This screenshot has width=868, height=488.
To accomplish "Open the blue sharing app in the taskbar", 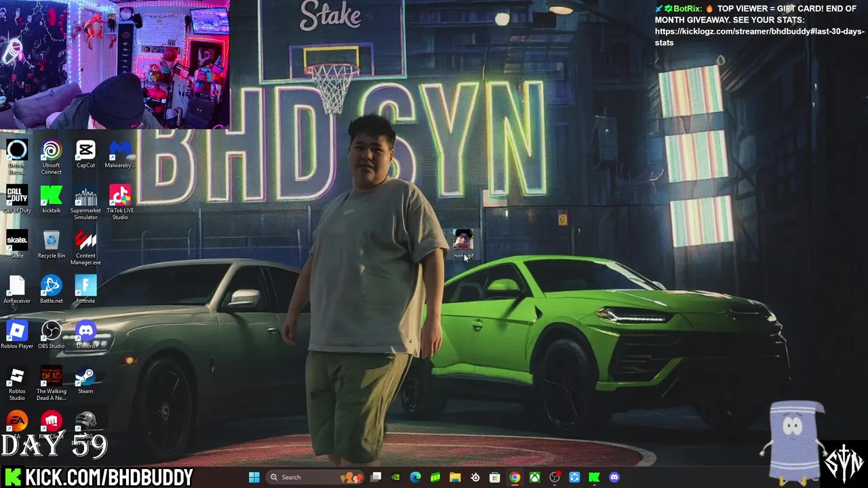I will pos(574,477).
